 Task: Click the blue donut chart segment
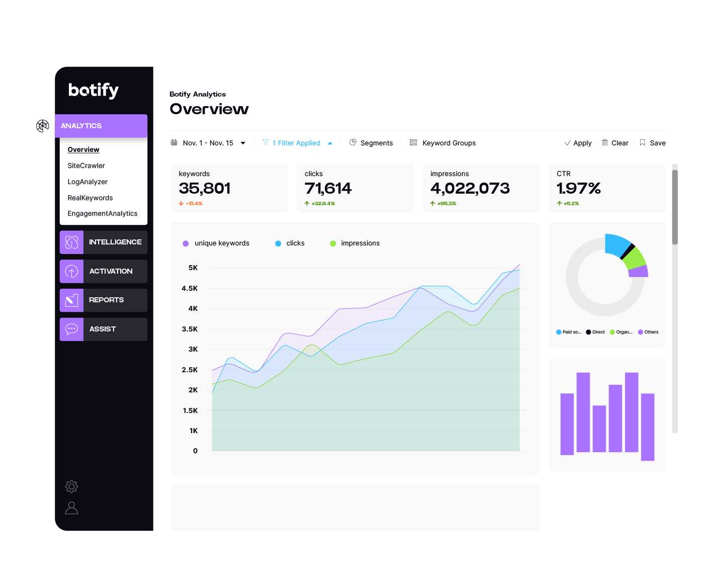pos(616,245)
